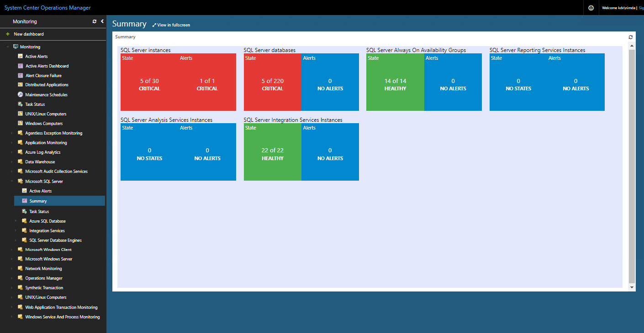Image resolution: width=644 pixels, height=333 pixels.
Task: Click the Maintenance Schedules icon
Action: point(20,94)
